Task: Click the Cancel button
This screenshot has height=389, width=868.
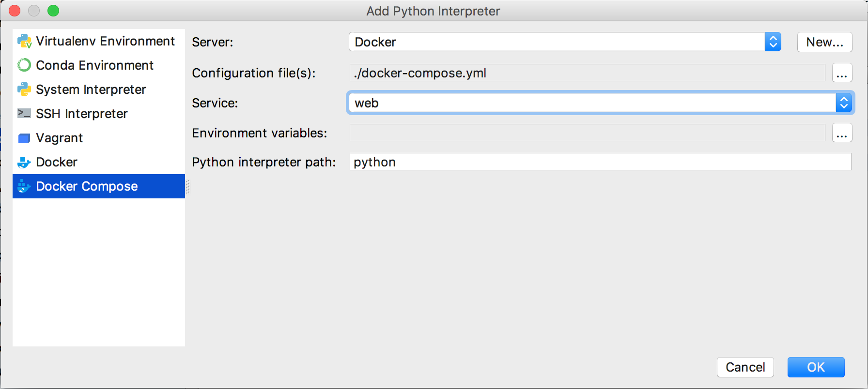Action: 745,367
